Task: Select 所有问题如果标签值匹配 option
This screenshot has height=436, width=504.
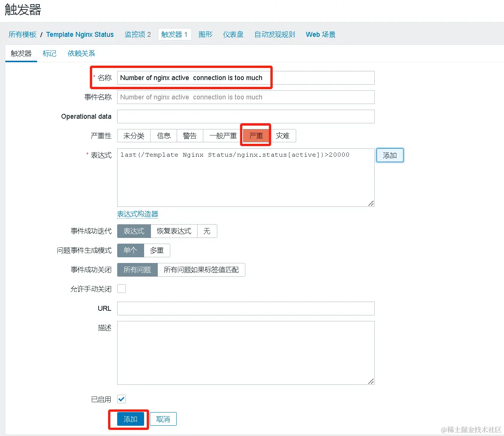Action: click(201, 270)
